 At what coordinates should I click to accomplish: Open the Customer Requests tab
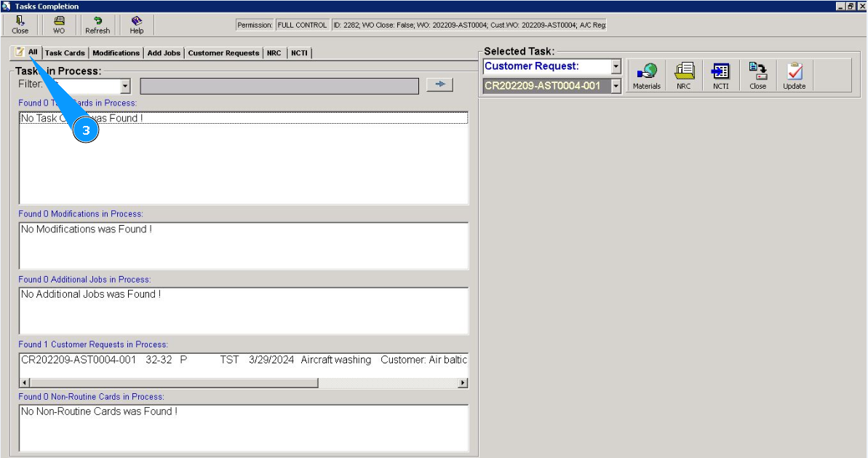(223, 53)
